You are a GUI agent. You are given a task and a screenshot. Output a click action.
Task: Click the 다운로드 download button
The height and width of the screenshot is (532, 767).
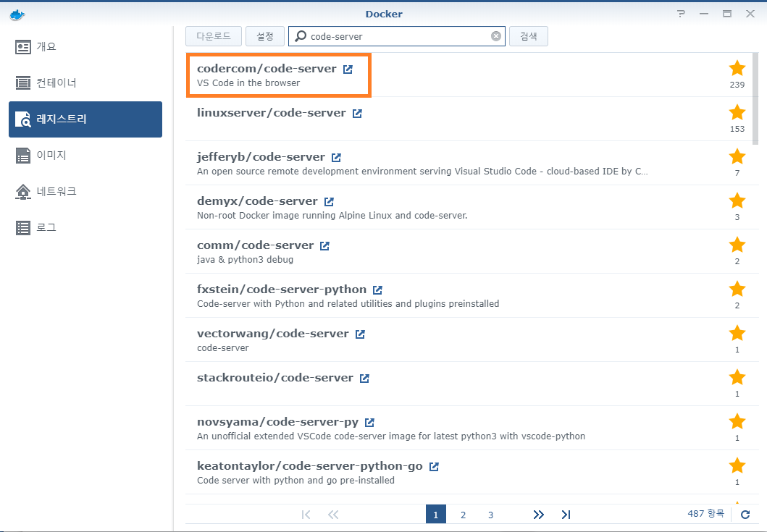tap(214, 36)
